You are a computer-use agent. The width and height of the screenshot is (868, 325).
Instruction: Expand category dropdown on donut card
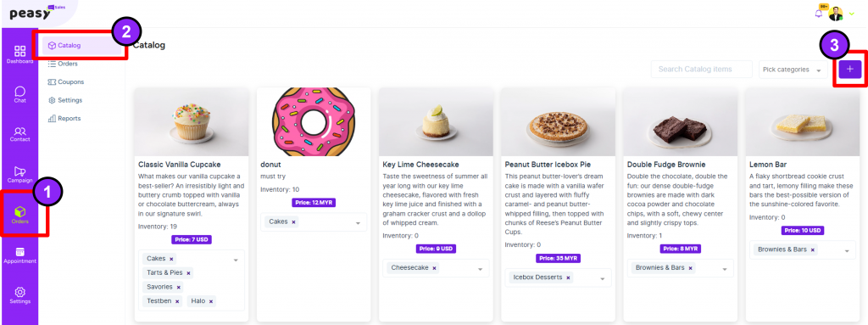358,222
